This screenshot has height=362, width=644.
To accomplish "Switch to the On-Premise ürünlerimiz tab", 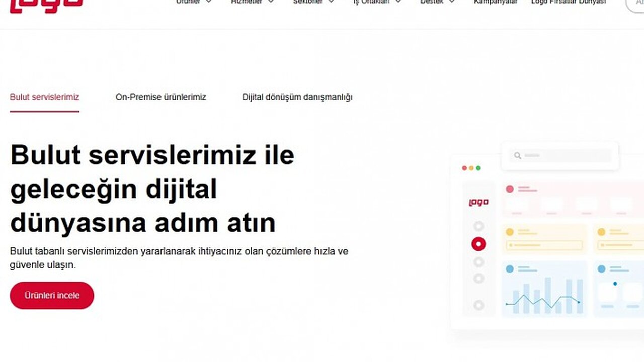I will (x=160, y=97).
